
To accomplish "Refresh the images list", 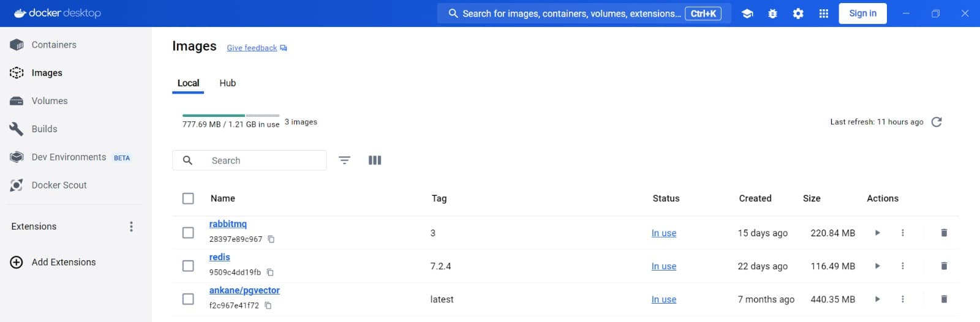I will click(x=937, y=122).
